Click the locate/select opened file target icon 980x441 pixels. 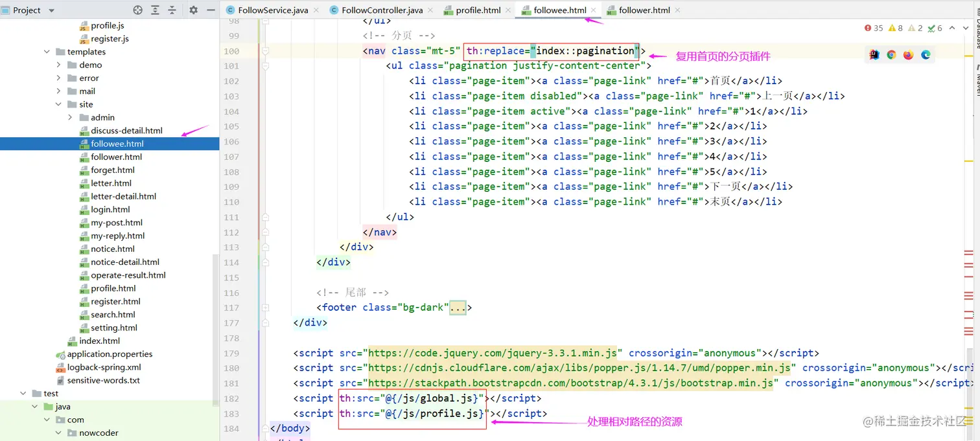pyautogui.click(x=137, y=10)
